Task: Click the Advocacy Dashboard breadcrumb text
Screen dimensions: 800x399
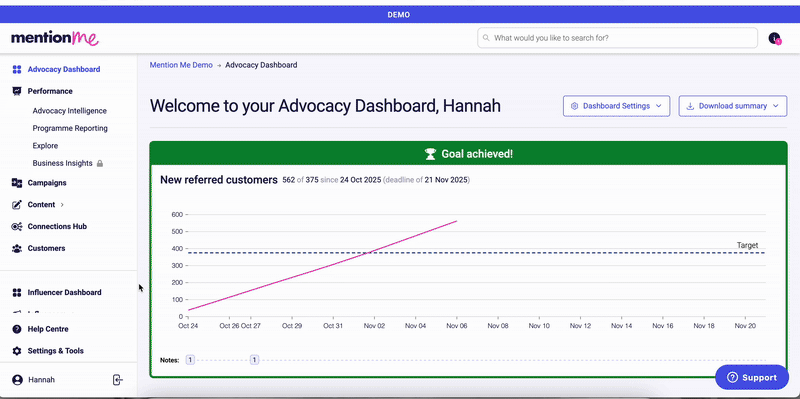Action: coord(261,65)
